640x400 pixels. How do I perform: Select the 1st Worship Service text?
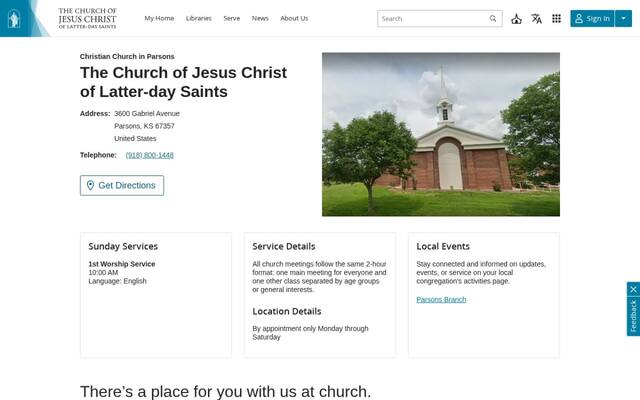coord(122,264)
